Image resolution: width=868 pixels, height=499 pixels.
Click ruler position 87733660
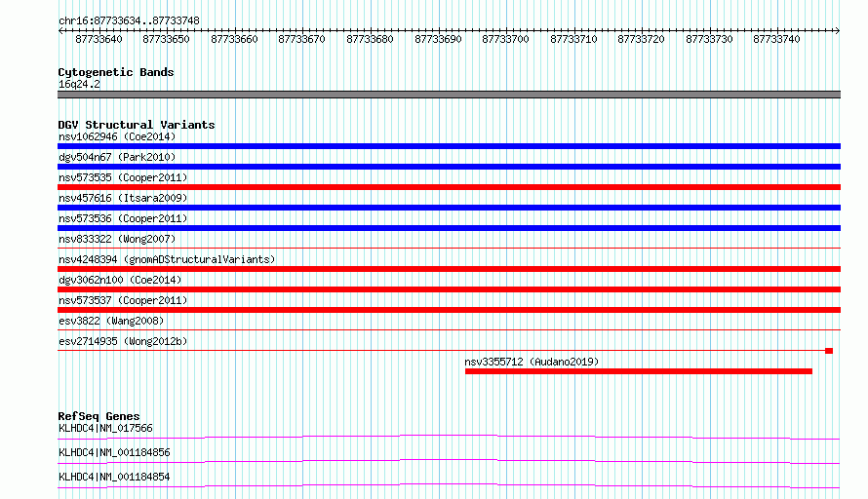[235, 39]
